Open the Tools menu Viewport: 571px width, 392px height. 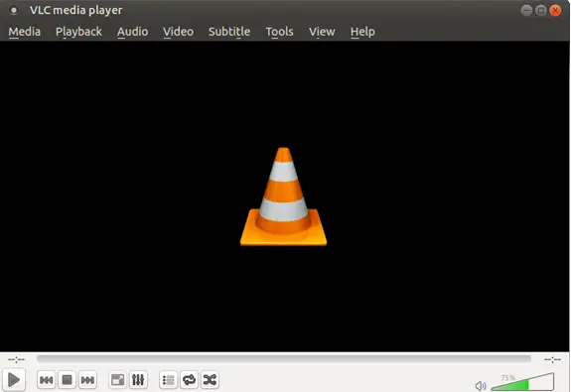click(279, 32)
